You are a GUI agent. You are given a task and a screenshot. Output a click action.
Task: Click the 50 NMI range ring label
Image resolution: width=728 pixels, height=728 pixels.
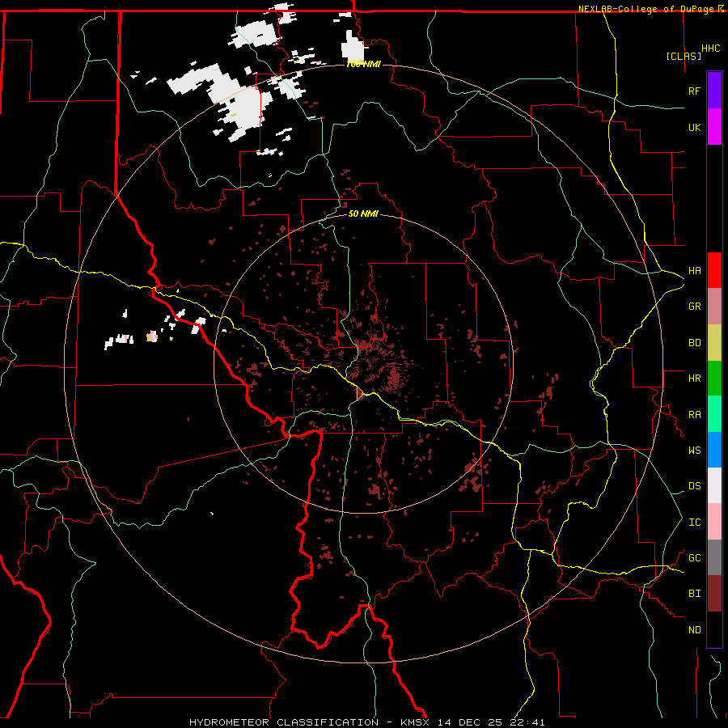pyautogui.click(x=363, y=214)
